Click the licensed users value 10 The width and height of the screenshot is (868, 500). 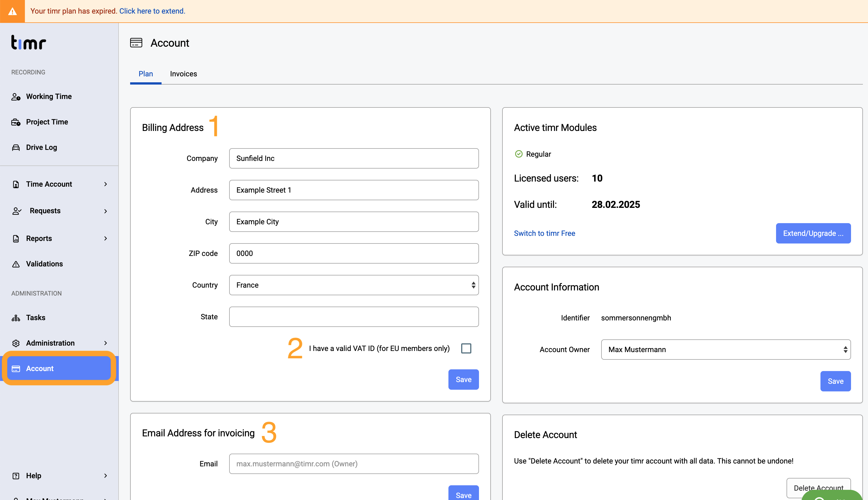coord(597,178)
